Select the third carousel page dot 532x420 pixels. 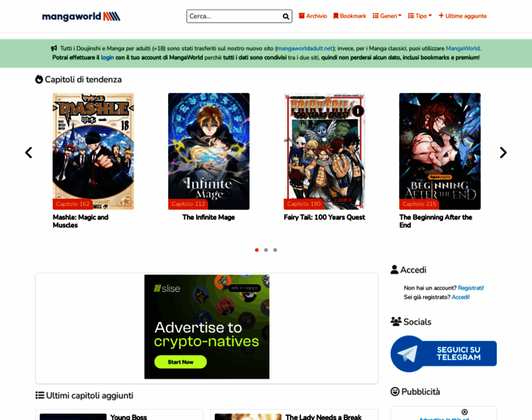pyautogui.click(x=275, y=250)
